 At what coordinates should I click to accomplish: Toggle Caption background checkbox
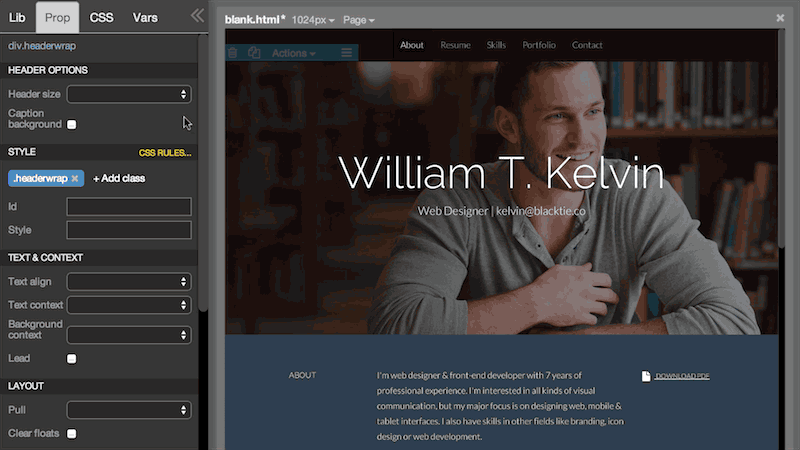71,124
